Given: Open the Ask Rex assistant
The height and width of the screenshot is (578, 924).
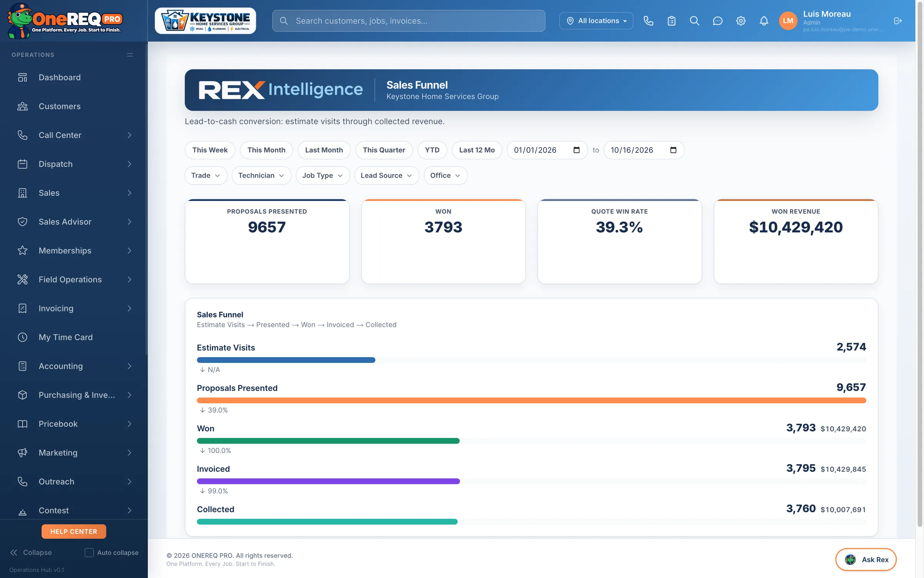Looking at the screenshot, I should click(866, 560).
